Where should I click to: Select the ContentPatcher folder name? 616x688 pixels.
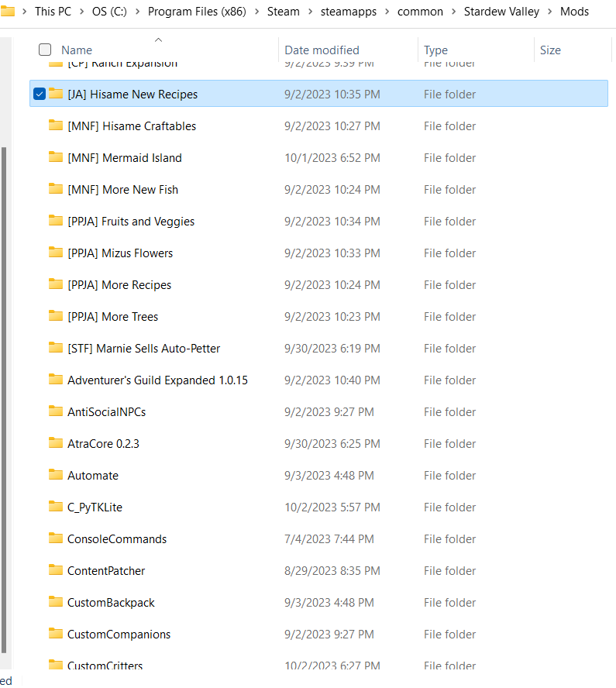coord(106,570)
